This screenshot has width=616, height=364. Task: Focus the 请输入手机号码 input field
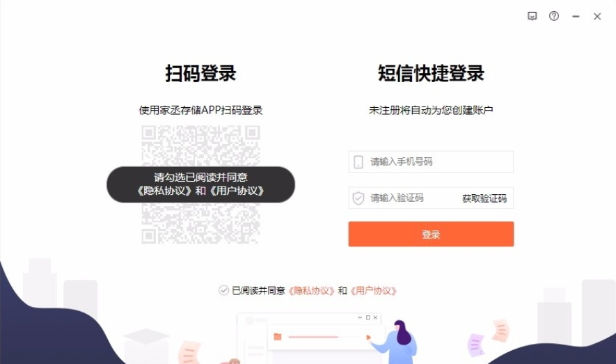[x=431, y=161]
